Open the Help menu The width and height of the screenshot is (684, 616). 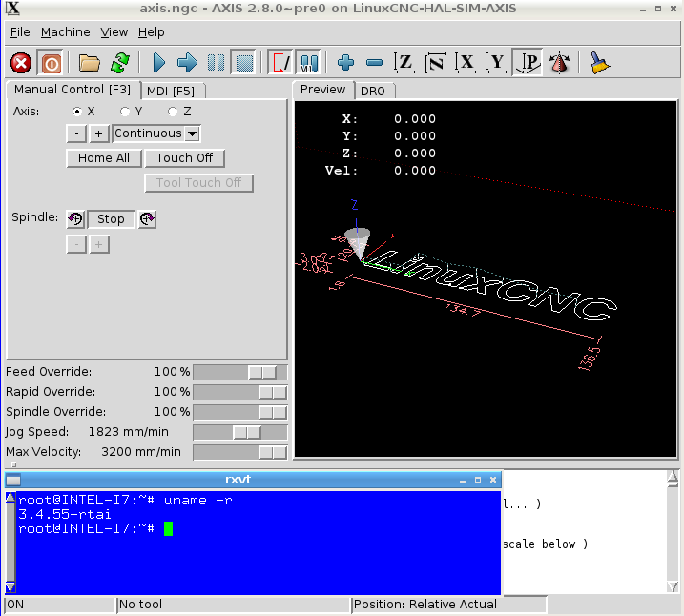tap(152, 32)
